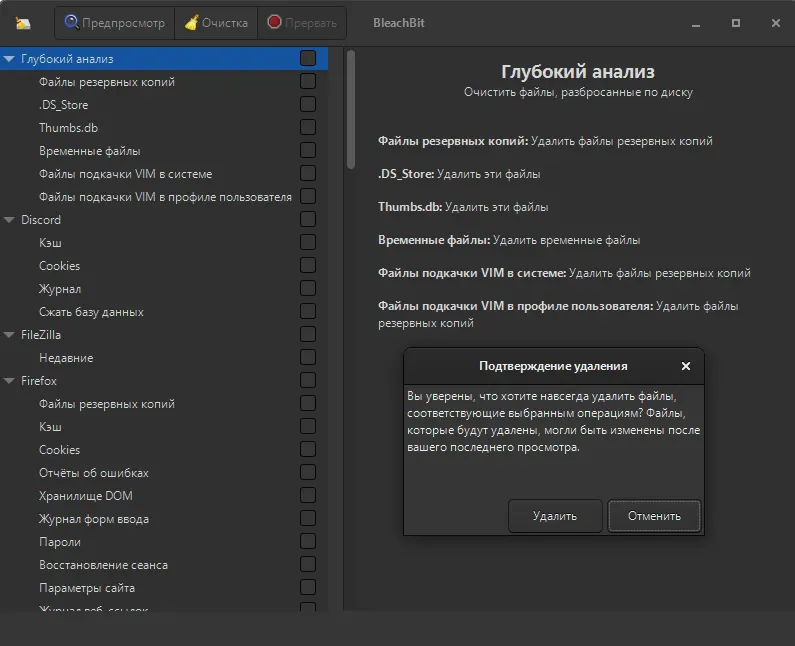Collapse the Глубокий анализ tree group
This screenshot has height=646, width=795.
9,59
